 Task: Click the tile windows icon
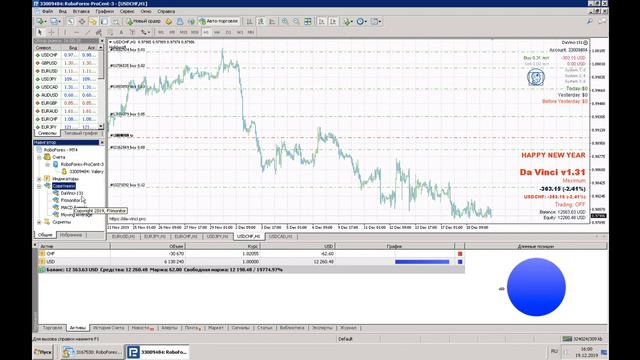point(308,21)
